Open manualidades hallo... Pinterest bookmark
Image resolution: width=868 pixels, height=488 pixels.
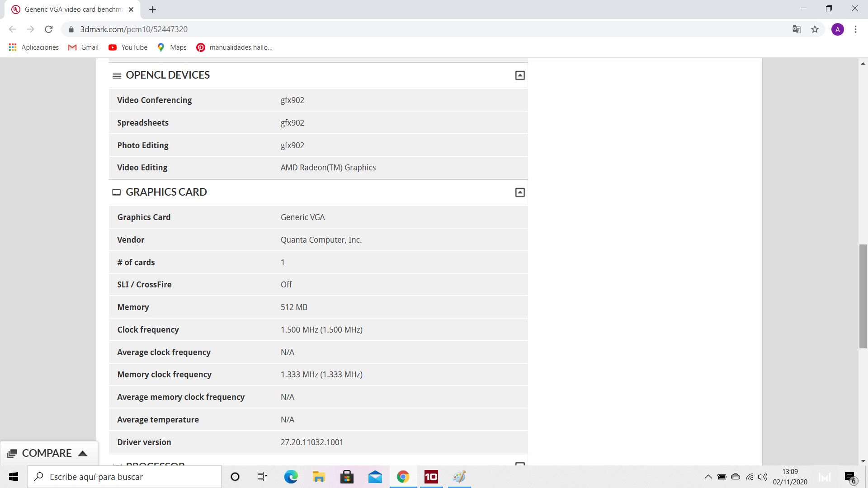[234, 47]
